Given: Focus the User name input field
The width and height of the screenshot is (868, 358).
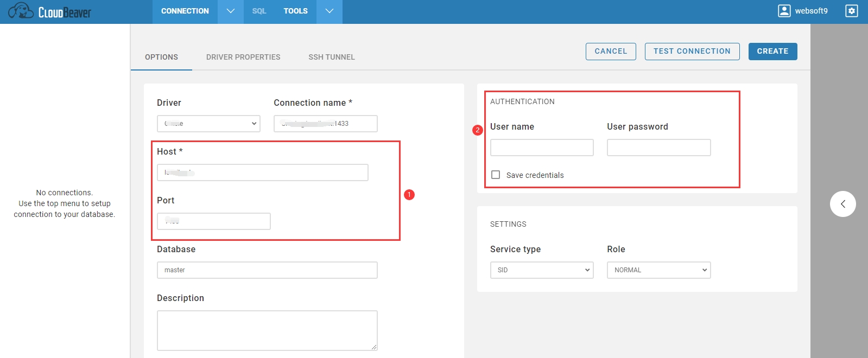Looking at the screenshot, I should [x=542, y=148].
